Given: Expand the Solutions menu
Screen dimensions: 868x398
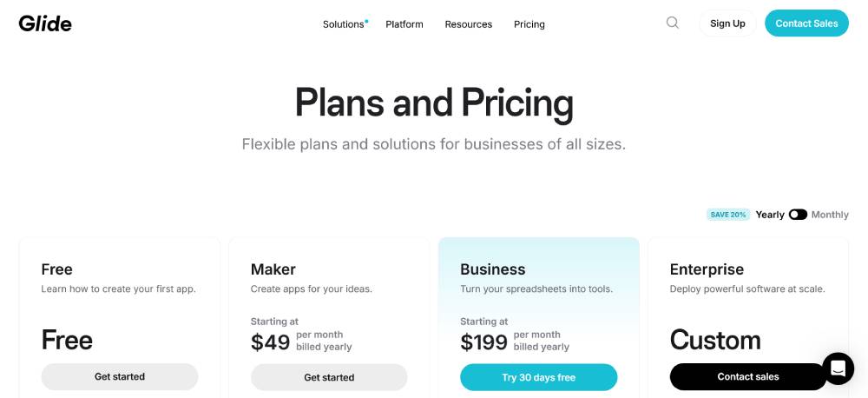Looking at the screenshot, I should 344,24.
